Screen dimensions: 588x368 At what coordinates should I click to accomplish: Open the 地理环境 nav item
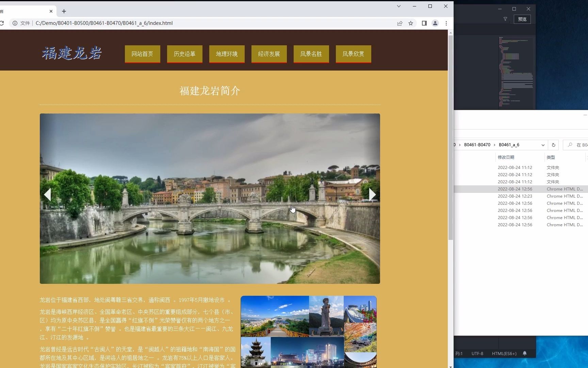(x=227, y=54)
